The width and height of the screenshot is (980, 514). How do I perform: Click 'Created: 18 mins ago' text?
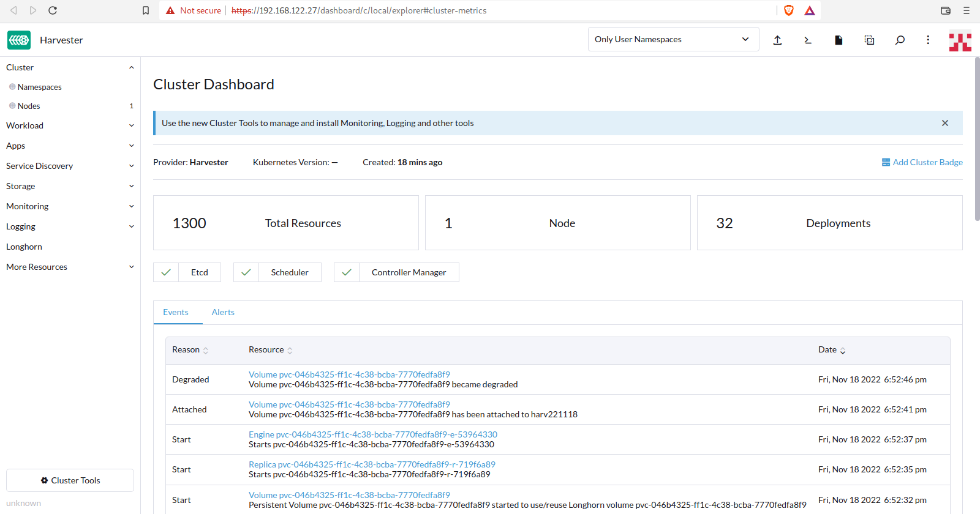tap(402, 162)
